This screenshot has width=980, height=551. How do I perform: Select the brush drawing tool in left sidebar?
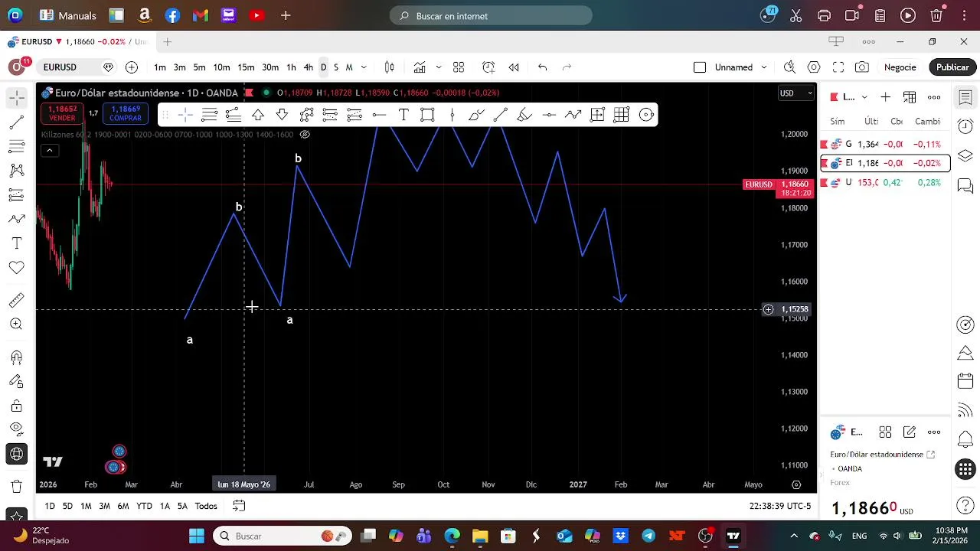(x=17, y=219)
